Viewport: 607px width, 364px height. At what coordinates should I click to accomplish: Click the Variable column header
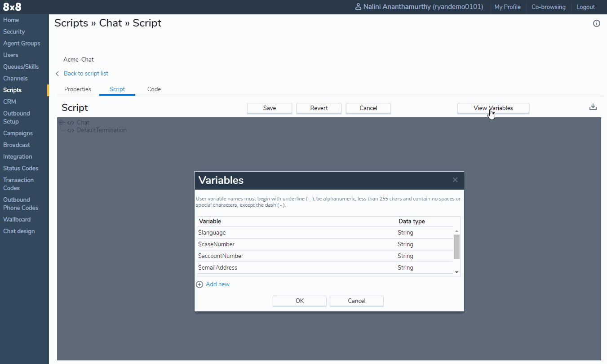pos(210,221)
